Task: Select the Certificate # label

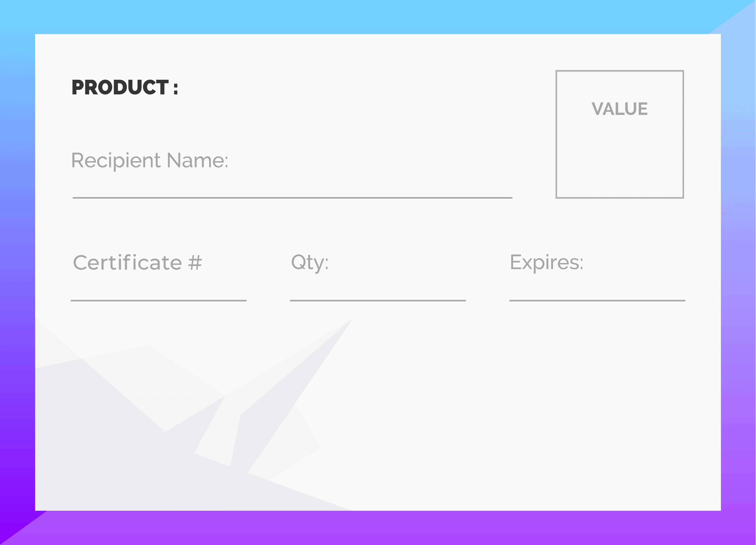Action: 137,263
